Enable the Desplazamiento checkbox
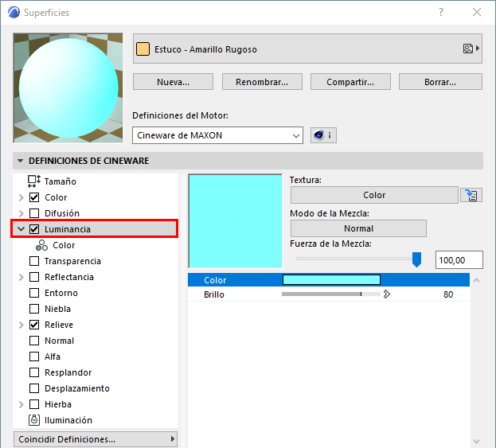 pos(34,388)
